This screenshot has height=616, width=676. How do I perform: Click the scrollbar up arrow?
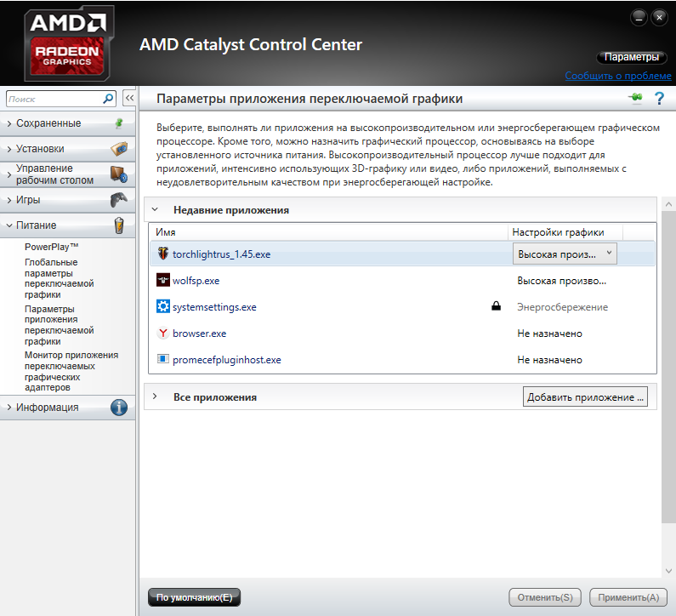click(668, 204)
